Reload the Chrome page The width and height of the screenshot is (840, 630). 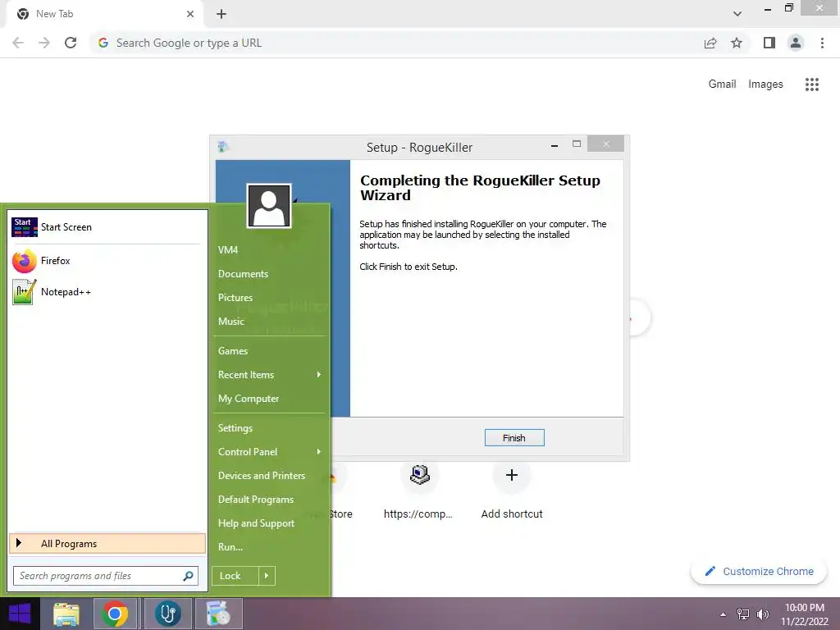71,43
